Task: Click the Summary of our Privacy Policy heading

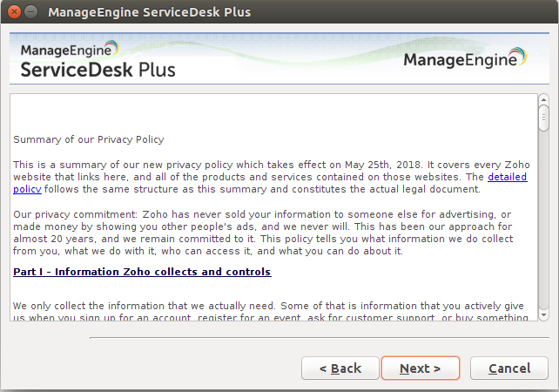Action: [88, 139]
